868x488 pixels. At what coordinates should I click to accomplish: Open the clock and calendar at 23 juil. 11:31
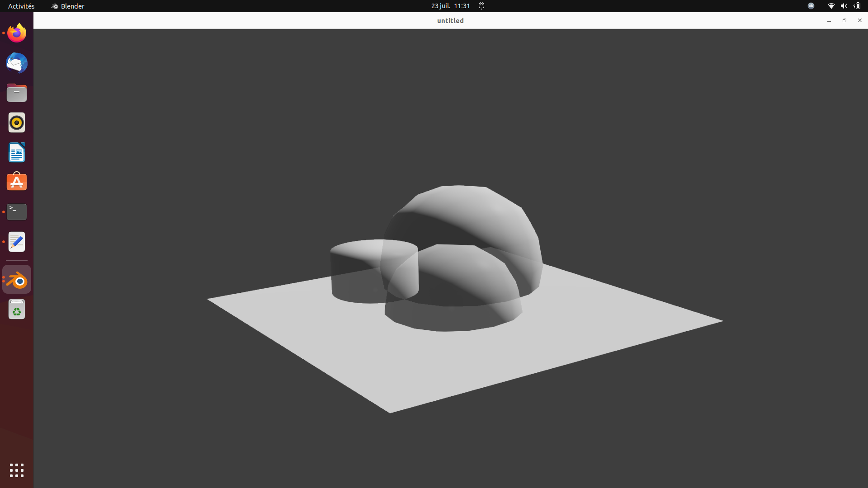pos(450,6)
